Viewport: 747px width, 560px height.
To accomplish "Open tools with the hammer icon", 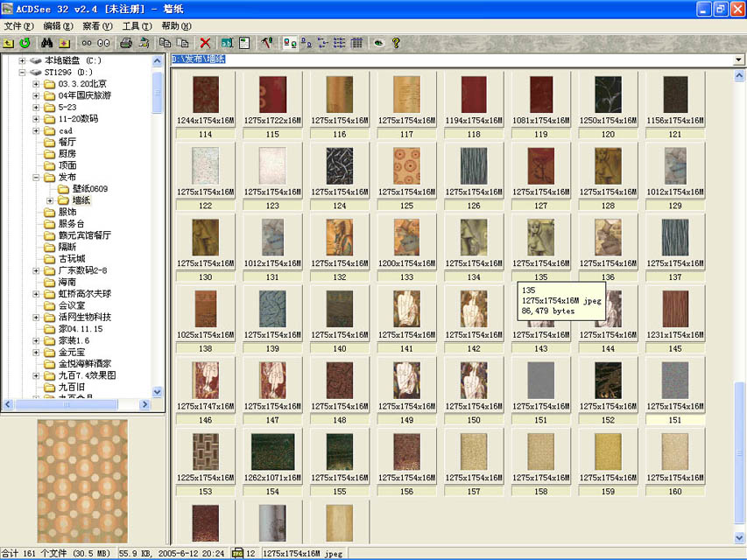I will [268, 42].
